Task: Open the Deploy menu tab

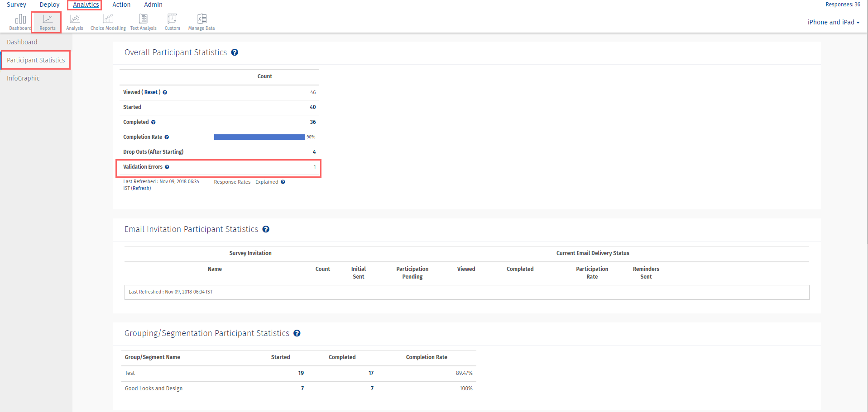Action: click(x=49, y=5)
